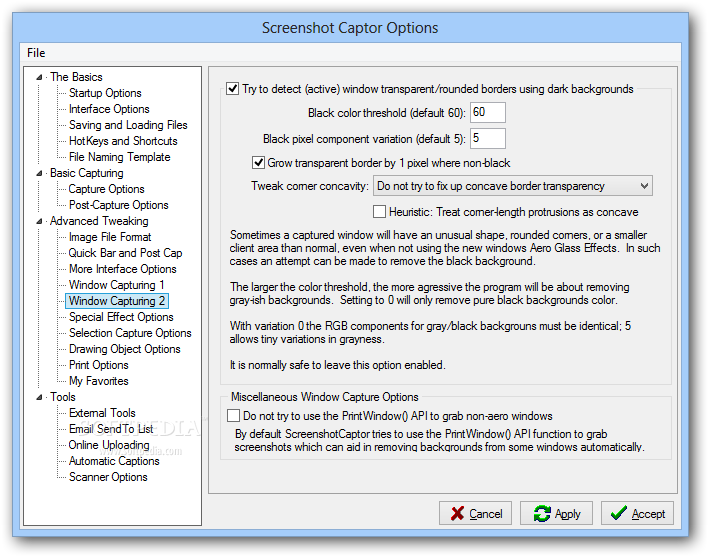Click the Advanced Tweaking category label
The width and height of the screenshot is (709, 557).
99,221
